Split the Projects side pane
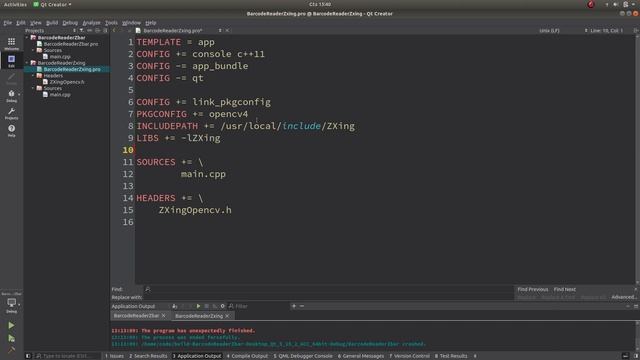The image size is (640, 360). [x=98, y=31]
